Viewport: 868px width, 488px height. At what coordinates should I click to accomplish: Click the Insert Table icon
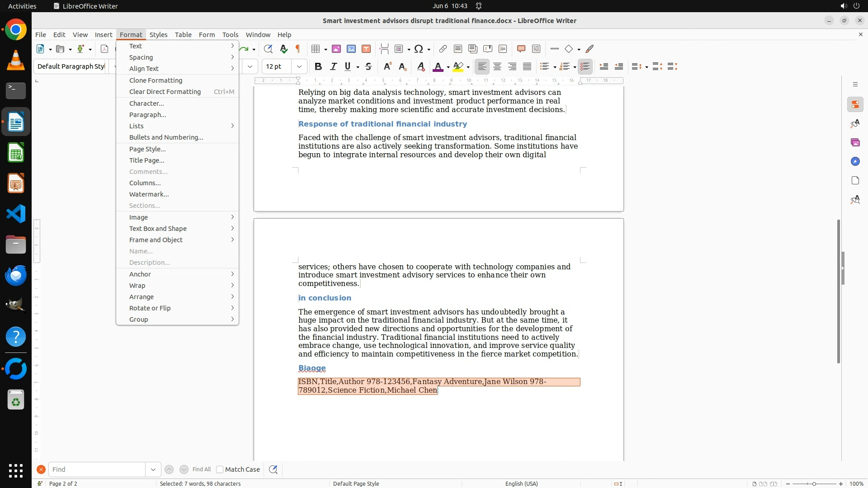coord(316,49)
